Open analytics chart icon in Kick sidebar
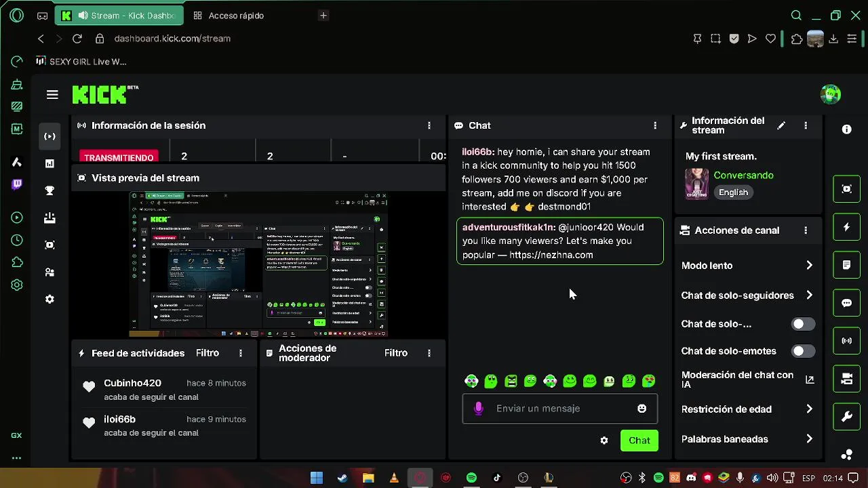The height and width of the screenshot is (488, 868). click(50, 163)
